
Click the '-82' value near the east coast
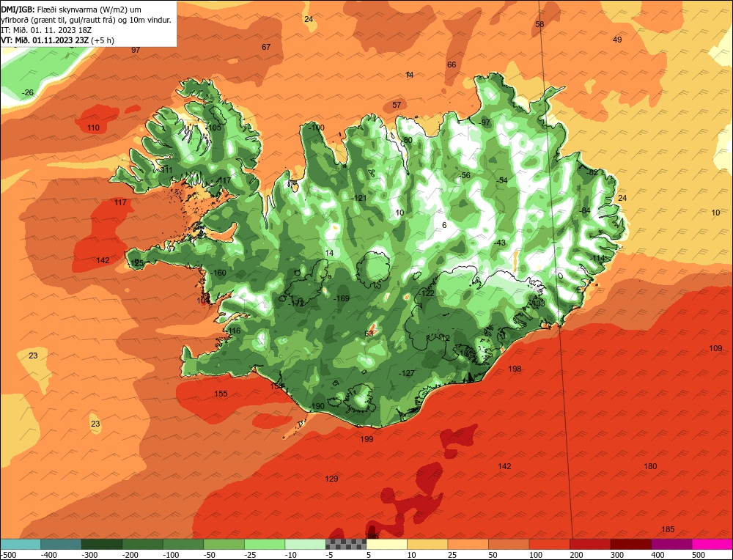[592, 172]
